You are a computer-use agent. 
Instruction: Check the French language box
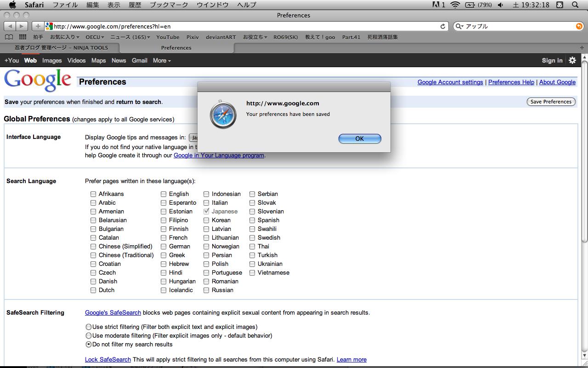(164, 238)
